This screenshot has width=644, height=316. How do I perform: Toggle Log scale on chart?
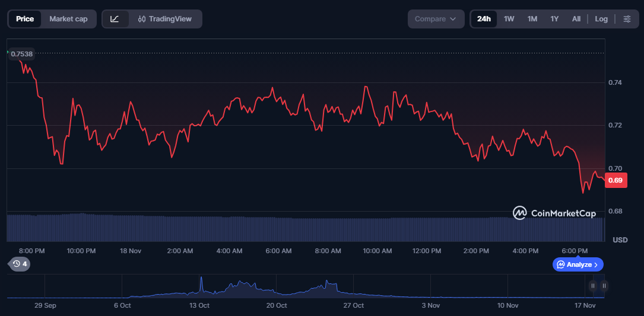(x=601, y=19)
